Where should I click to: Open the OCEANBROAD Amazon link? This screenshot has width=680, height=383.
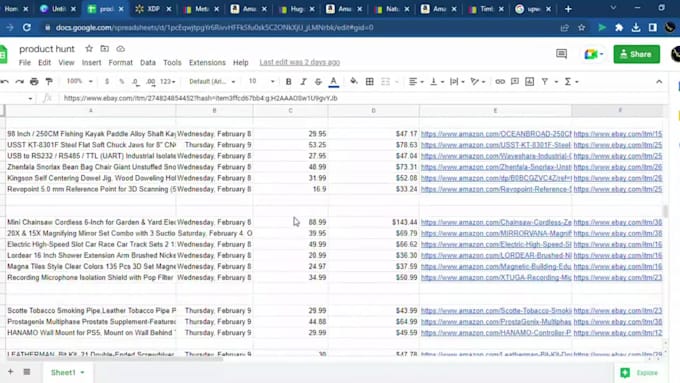coord(496,134)
